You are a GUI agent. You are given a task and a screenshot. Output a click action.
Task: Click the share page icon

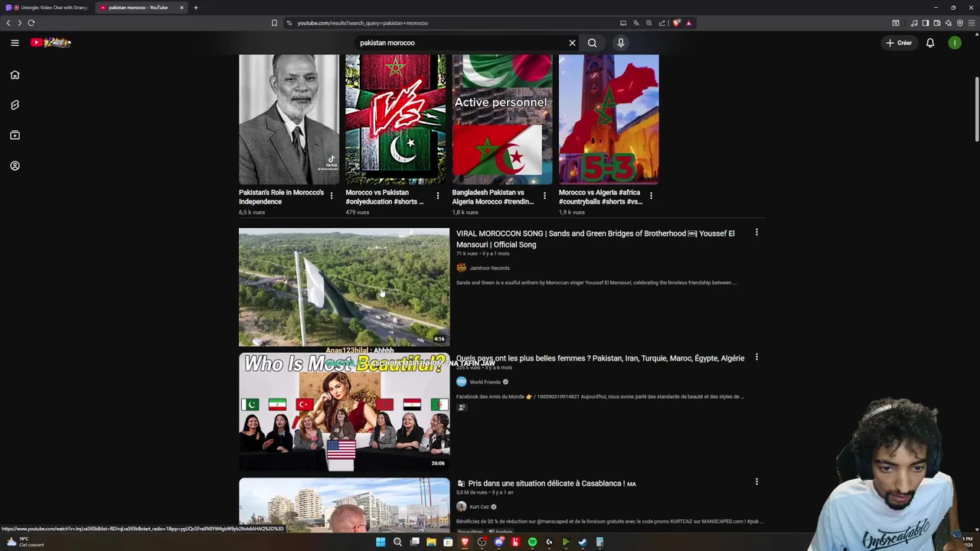662,23
